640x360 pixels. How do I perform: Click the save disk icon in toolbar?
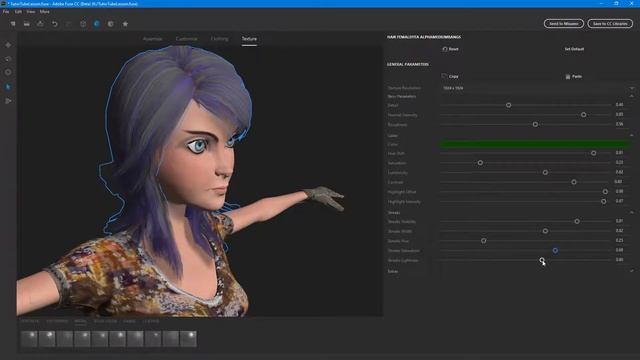tap(27, 24)
